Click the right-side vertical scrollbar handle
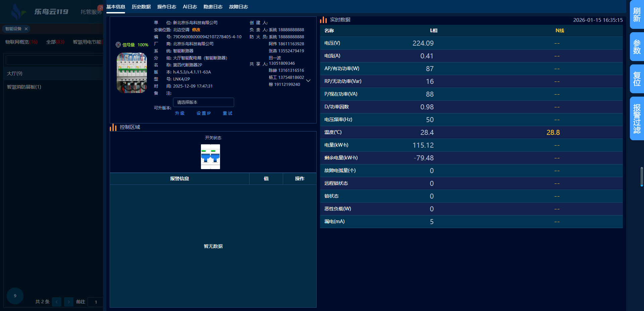Screen dimensions: 644x311 [x=642, y=176]
